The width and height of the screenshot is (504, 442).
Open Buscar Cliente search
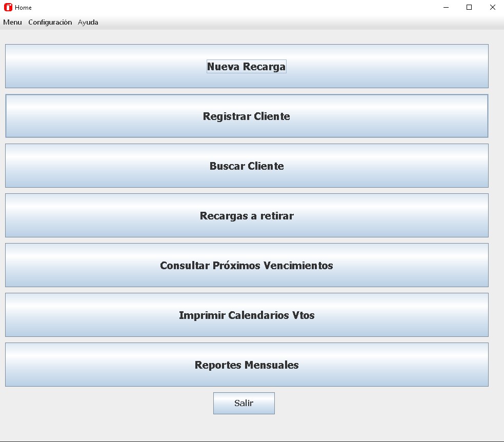[247, 166]
